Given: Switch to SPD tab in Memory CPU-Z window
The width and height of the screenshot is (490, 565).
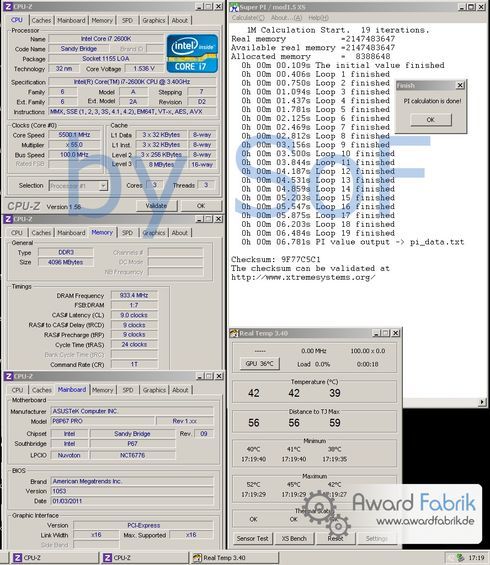Looking at the screenshot, I should [x=127, y=233].
